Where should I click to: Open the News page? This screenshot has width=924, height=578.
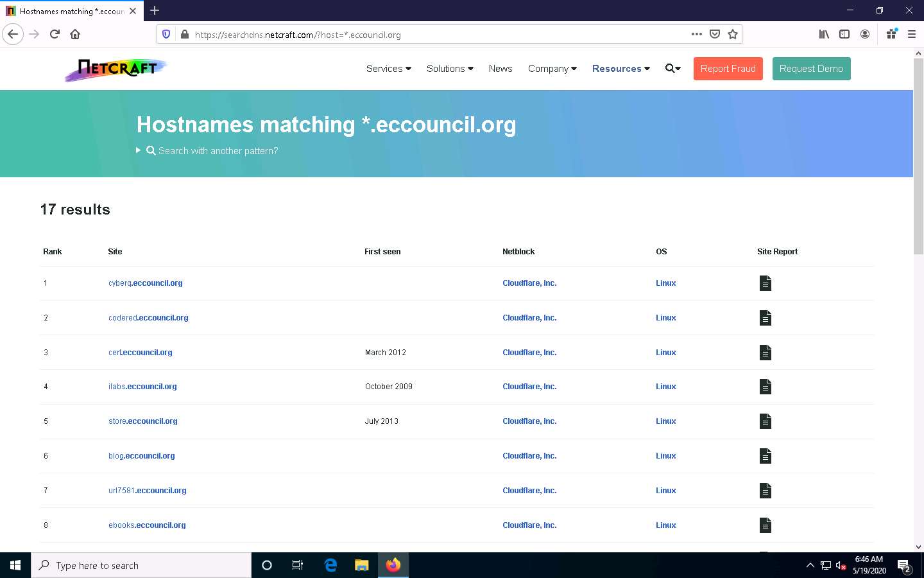(501, 69)
